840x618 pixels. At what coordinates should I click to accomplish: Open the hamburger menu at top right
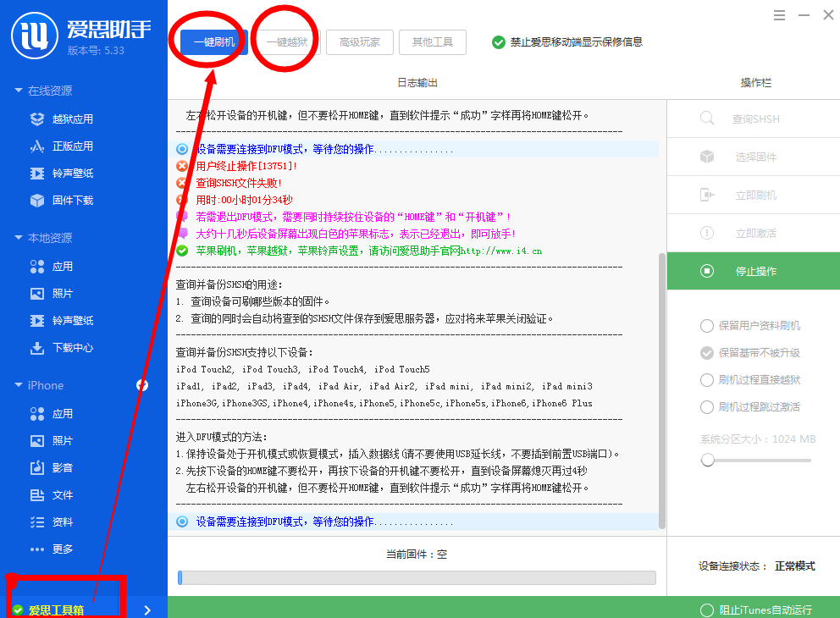779,14
